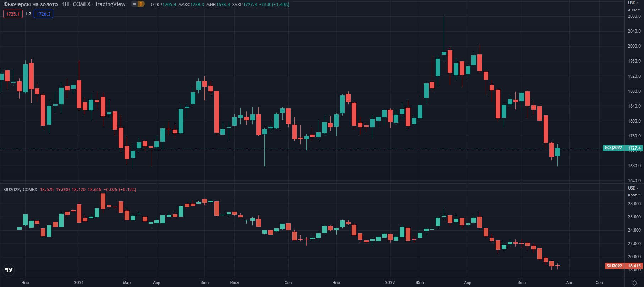The image size is (644, 287).
Task: Click the 'Сен' label right of 'Авг'
Action: tap(599, 283)
